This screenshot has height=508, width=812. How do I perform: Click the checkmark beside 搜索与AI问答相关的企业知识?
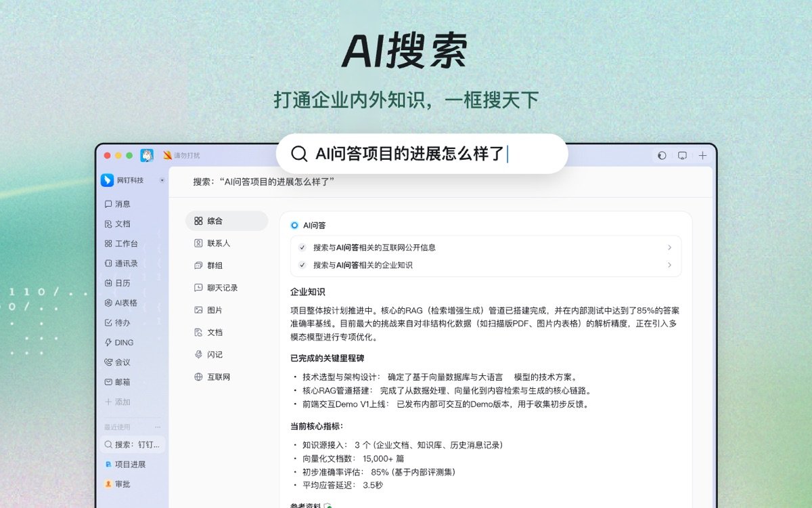point(302,263)
